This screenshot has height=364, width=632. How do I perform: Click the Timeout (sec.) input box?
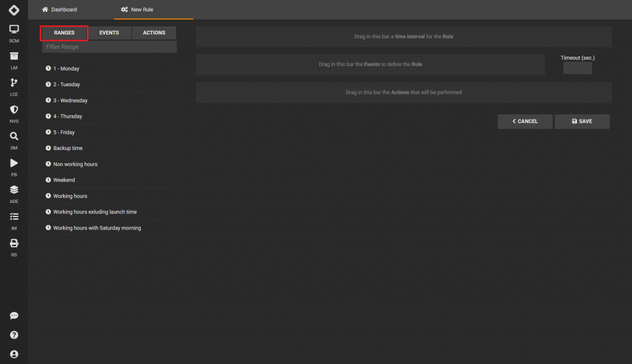[577, 68]
